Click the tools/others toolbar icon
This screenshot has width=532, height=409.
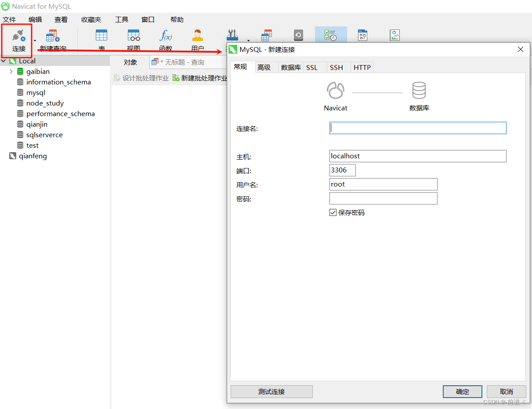pos(232,36)
